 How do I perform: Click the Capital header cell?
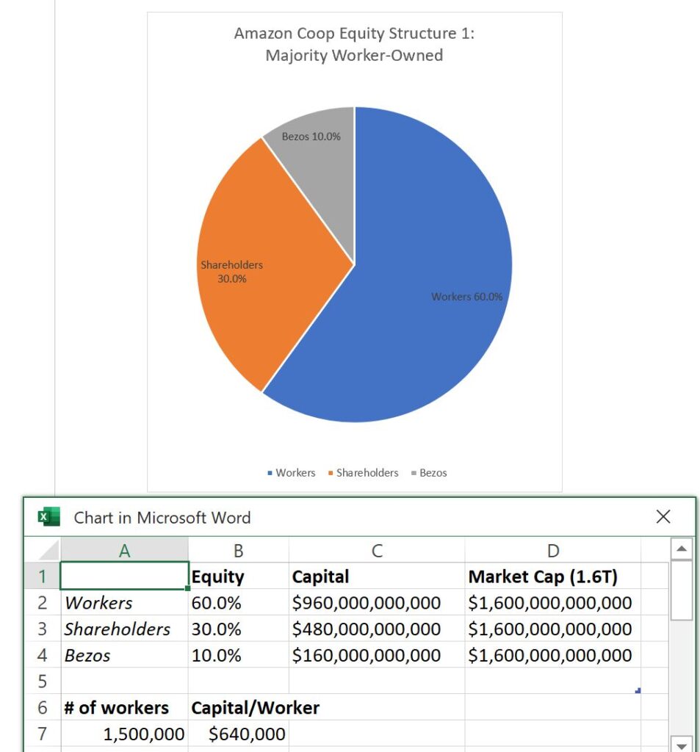click(377, 576)
